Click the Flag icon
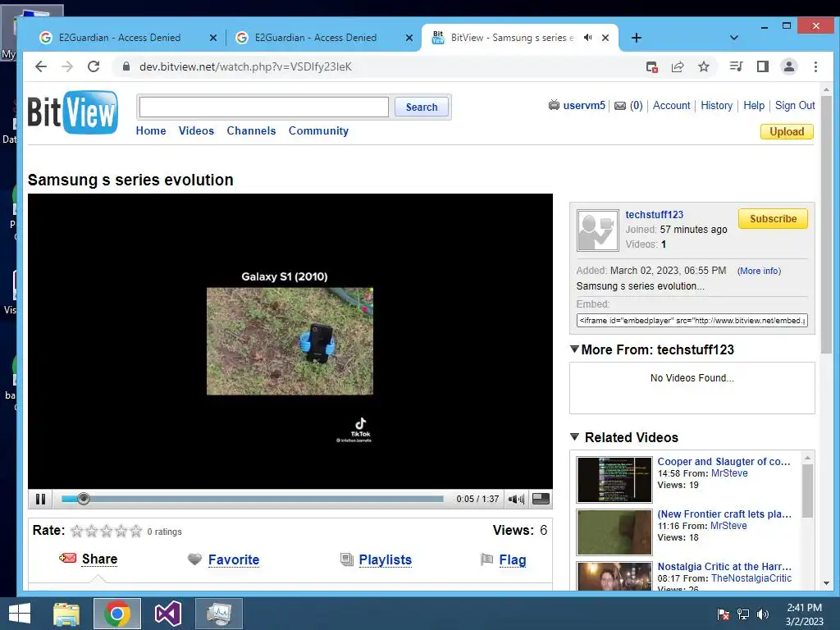The height and width of the screenshot is (630, 840). 486,559
